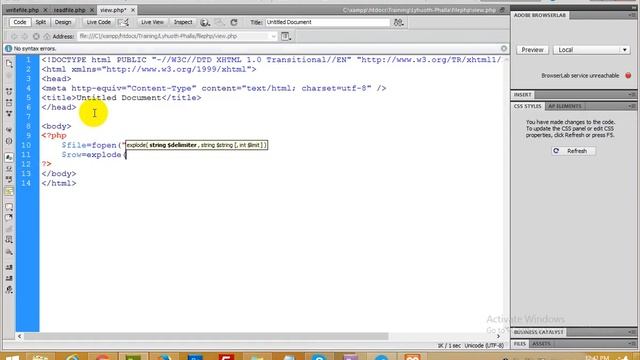Click Move or Convert CSS icon
This screenshot has height=360, width=640.
tap(9, 252)
